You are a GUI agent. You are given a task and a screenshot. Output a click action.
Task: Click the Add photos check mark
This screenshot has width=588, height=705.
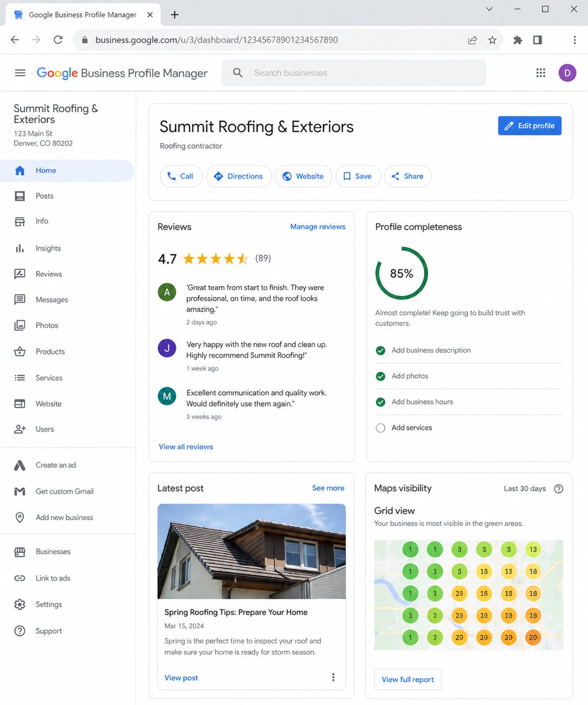pos(381,376)
